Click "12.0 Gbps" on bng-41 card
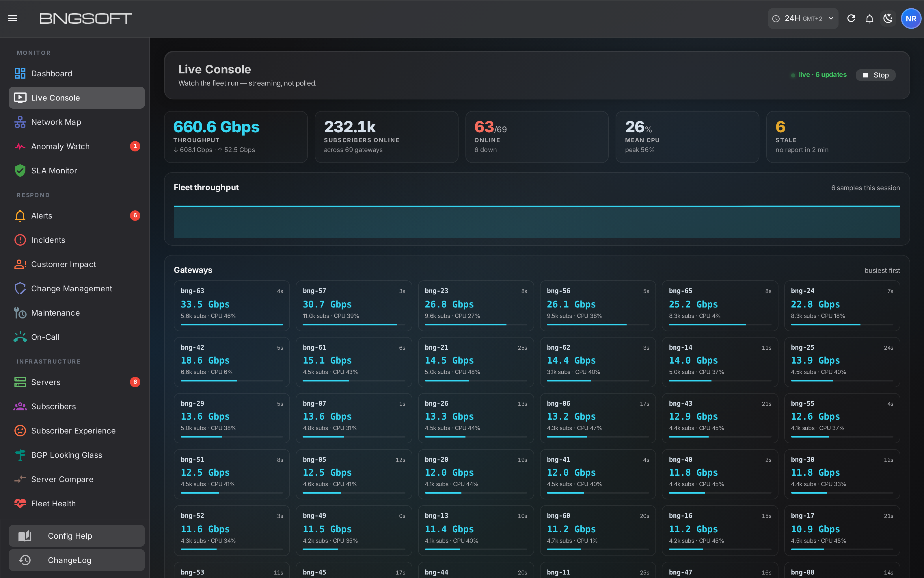Viewport: 924px width, 578px height. pos(571,473)
